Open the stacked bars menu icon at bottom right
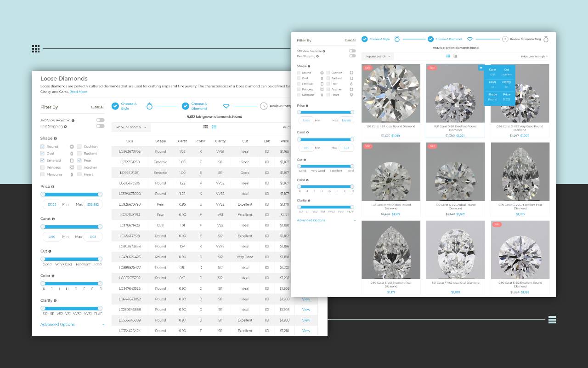The width and height of the screenshot is (588, 368). (552, 320)
